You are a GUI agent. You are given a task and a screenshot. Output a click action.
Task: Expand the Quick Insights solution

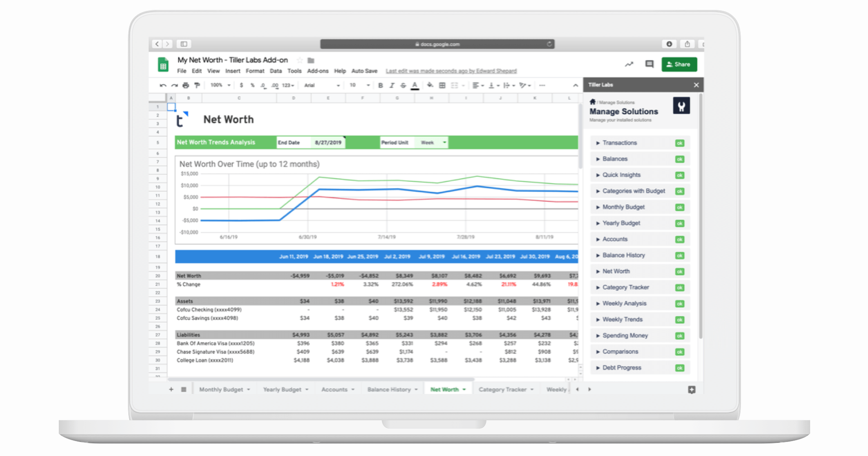coord(640,175)
